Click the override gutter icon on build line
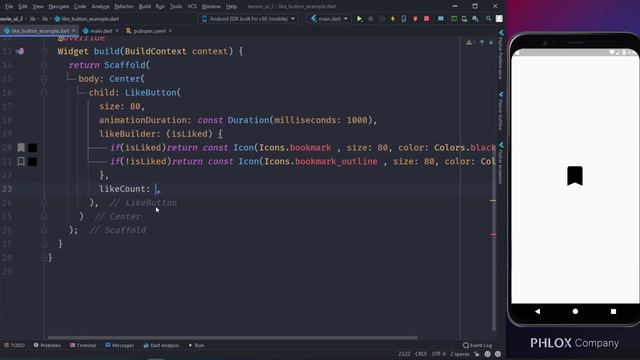 pyautogui.click(x=20, y=51)
